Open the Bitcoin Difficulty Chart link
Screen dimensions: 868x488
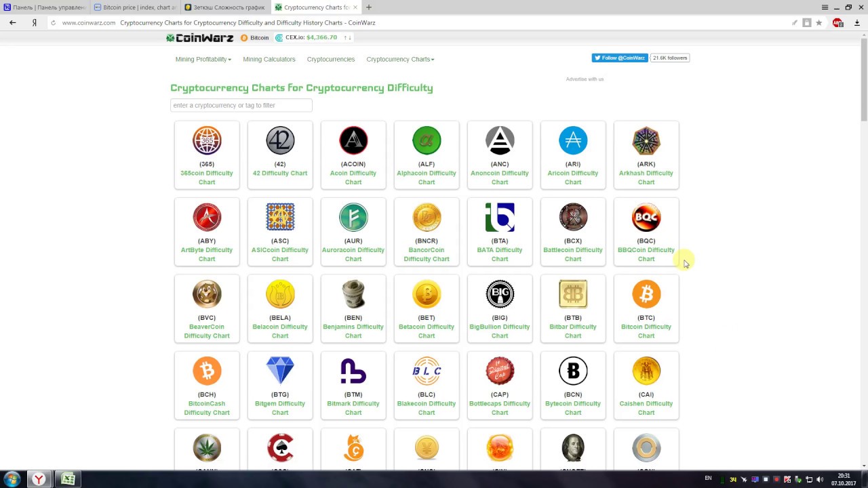[646, 331]
